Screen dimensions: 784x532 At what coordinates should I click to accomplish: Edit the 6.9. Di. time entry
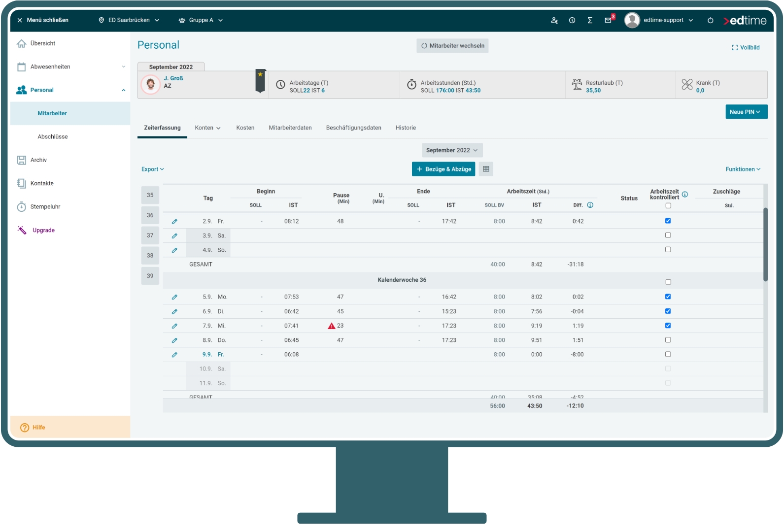174,312
